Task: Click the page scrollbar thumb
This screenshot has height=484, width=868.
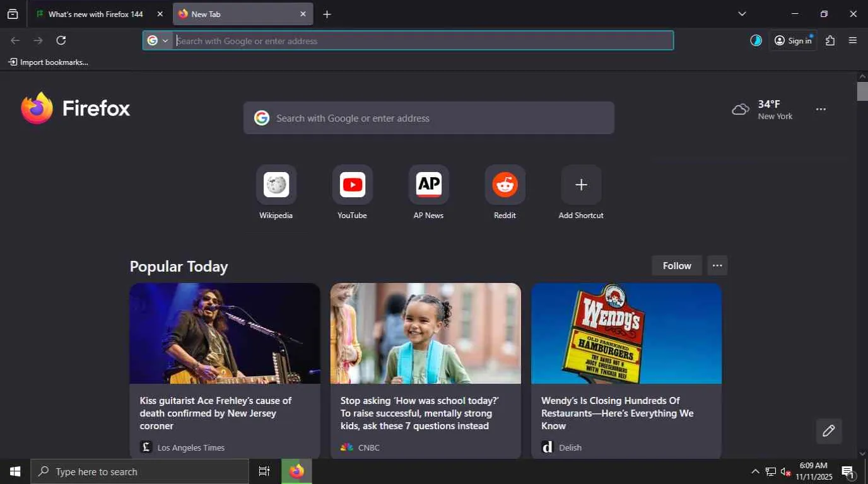Action: click(862, 91)
